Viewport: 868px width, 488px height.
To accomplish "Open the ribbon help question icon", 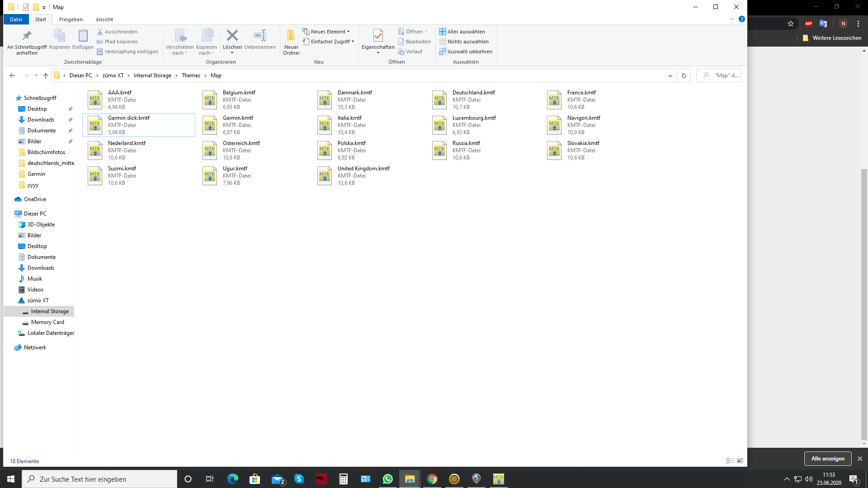I will (x=741, y=19).
